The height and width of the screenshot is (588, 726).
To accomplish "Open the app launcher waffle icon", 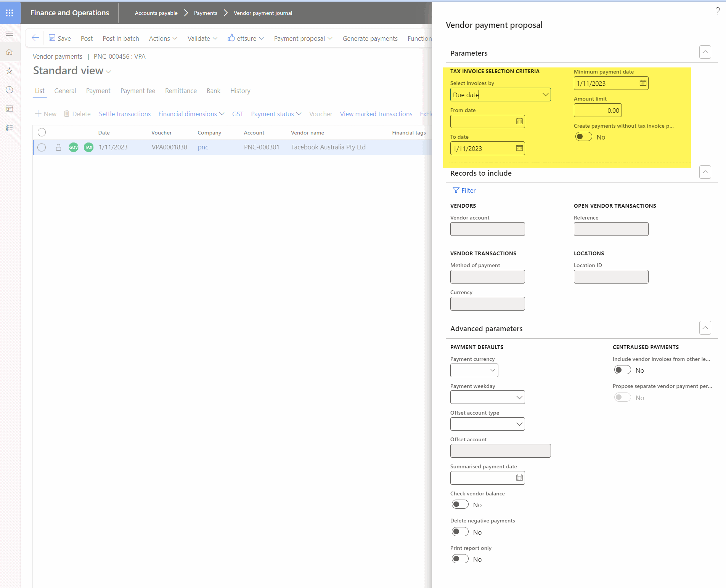I will (x=10, y=13).
